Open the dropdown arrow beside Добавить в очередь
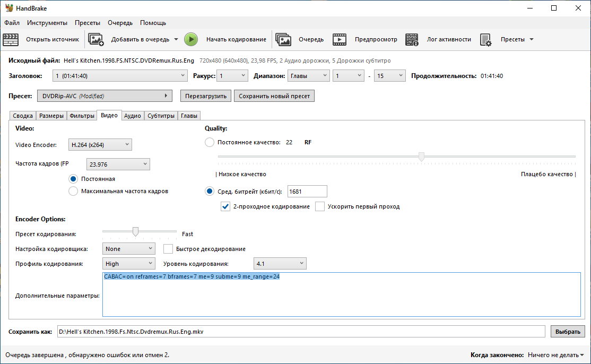The image size is (591, 364). tap(176, 39)
